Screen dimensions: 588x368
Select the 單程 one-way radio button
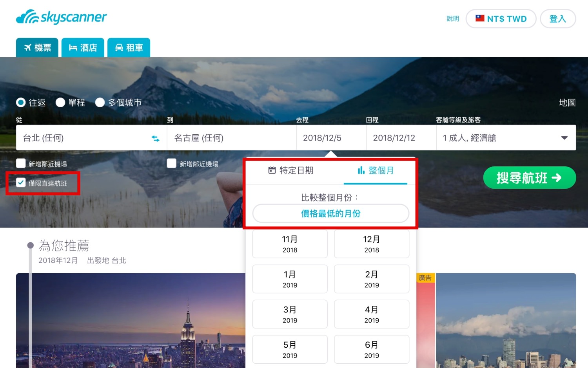[x=60, y=103]
